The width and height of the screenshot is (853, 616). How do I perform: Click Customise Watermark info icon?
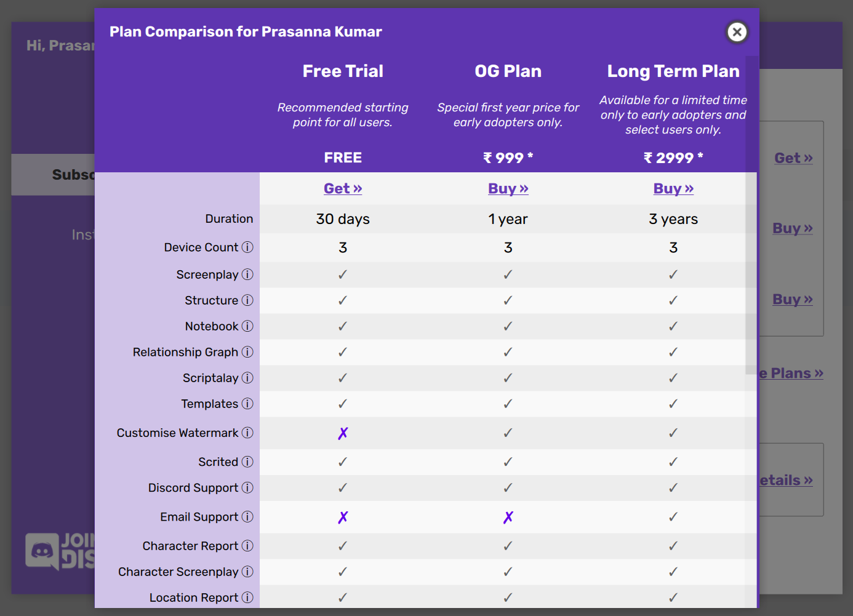(247, 433)
